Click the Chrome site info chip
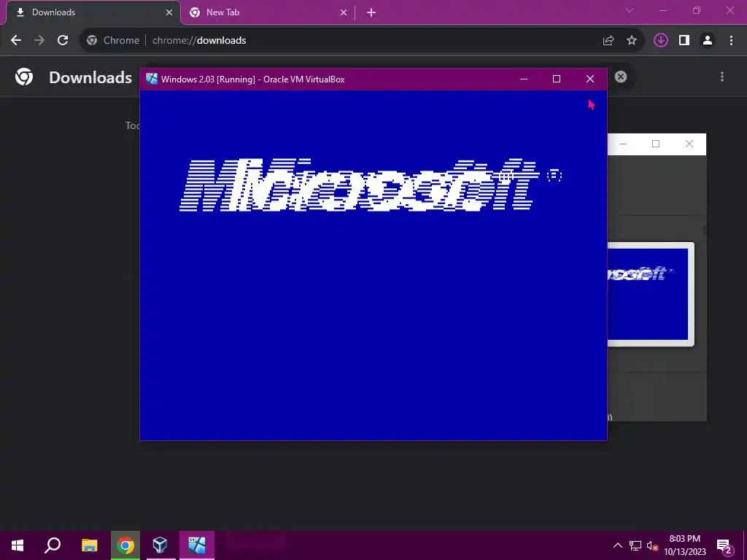This screenshot has height=560, width=747. coord(113,41)
